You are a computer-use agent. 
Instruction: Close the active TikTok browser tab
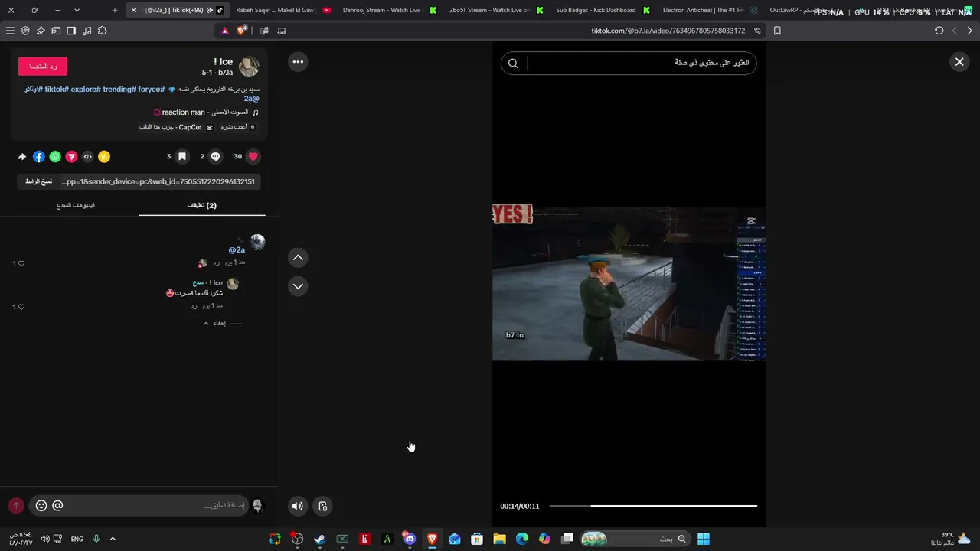133,10
